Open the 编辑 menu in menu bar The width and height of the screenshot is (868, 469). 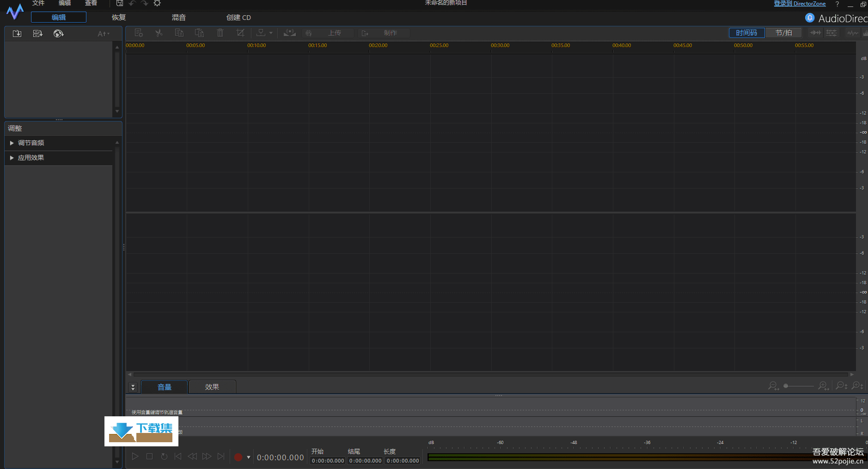click(x=65, y=3)
